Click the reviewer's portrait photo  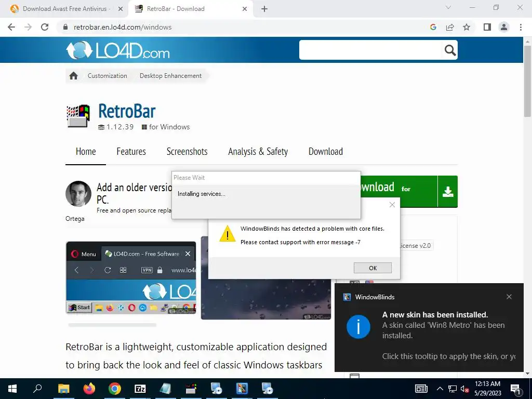pos(78,194)
